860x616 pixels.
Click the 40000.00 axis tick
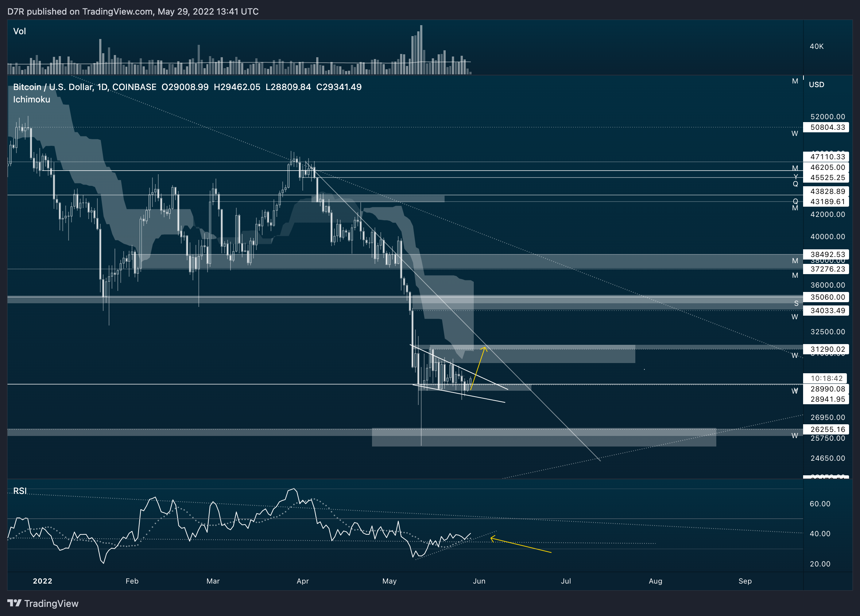(x=828, y=237)
